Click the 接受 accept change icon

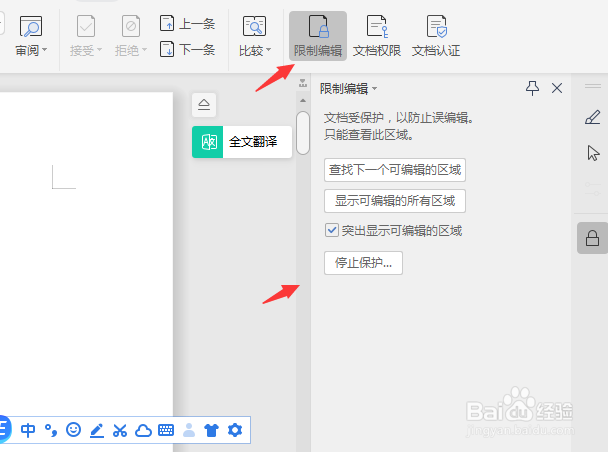[x=86, y=26]
